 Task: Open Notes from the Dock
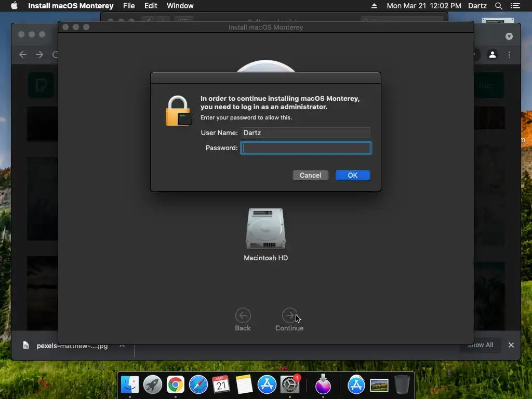click(244, 385)
